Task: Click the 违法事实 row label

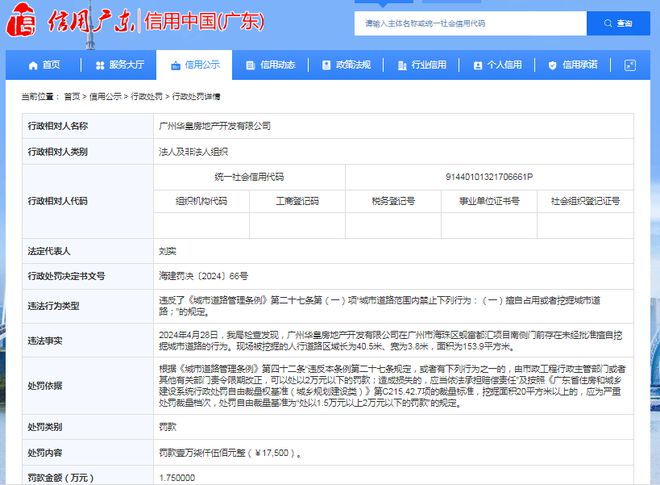Action: pyautogui.click(x=45, y=341)
